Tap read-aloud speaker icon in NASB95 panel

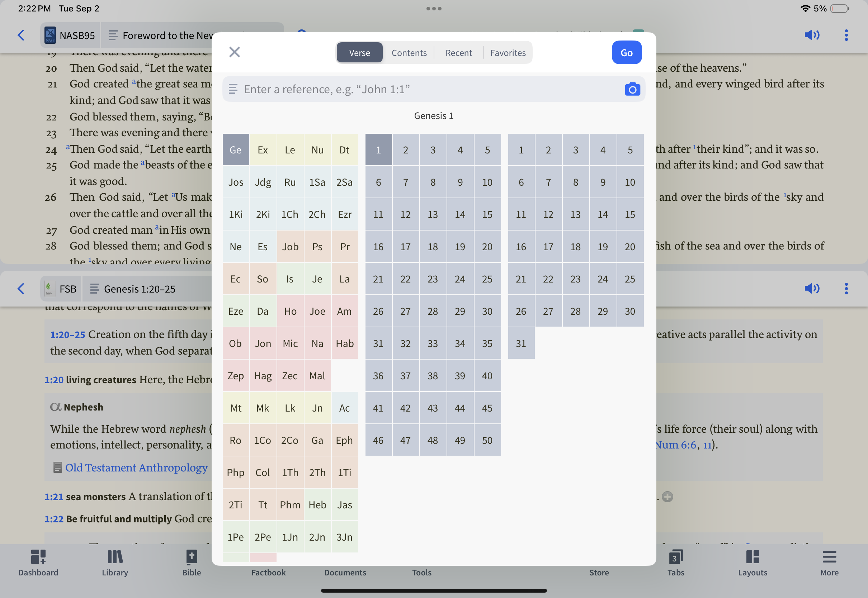(x=811, y=35)
